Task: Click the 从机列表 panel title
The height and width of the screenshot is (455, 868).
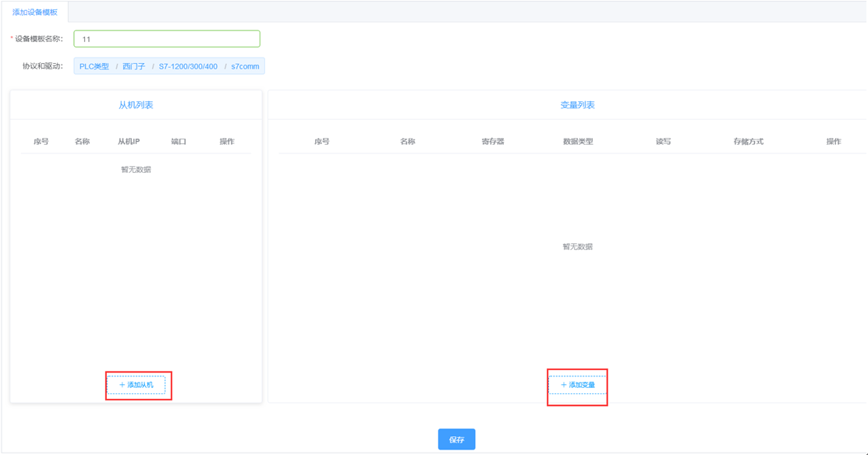Action: click(x=136, y=105)
